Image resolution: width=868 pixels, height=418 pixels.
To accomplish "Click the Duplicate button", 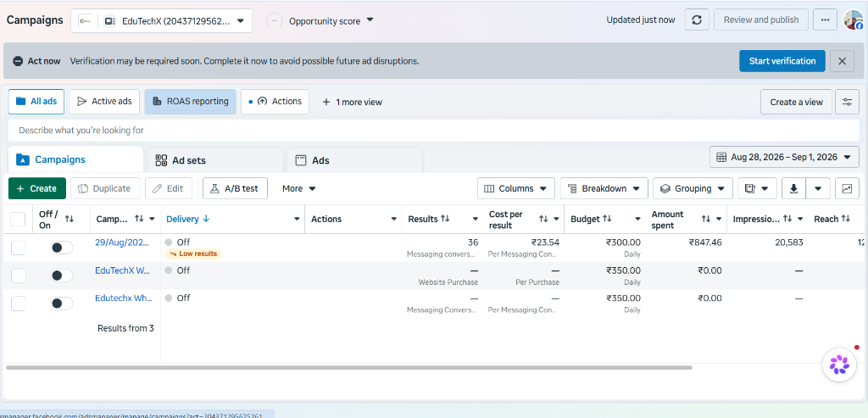I will (x=105, y=188).
